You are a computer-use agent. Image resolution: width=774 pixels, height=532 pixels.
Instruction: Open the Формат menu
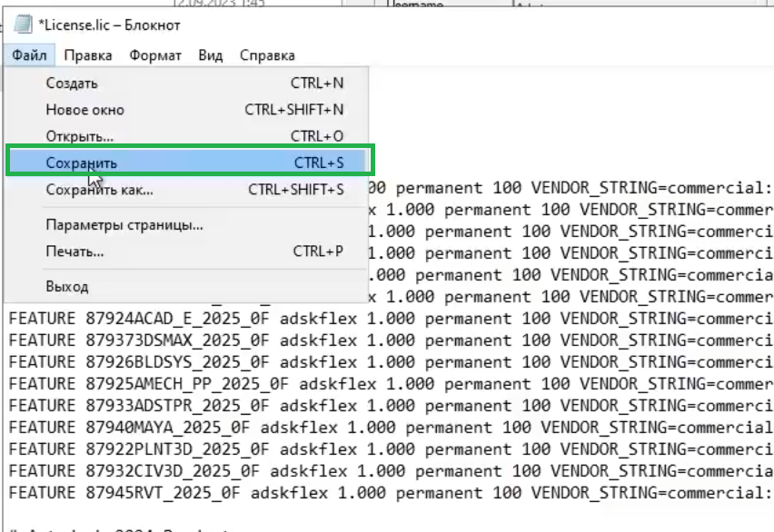pos(155,55)
